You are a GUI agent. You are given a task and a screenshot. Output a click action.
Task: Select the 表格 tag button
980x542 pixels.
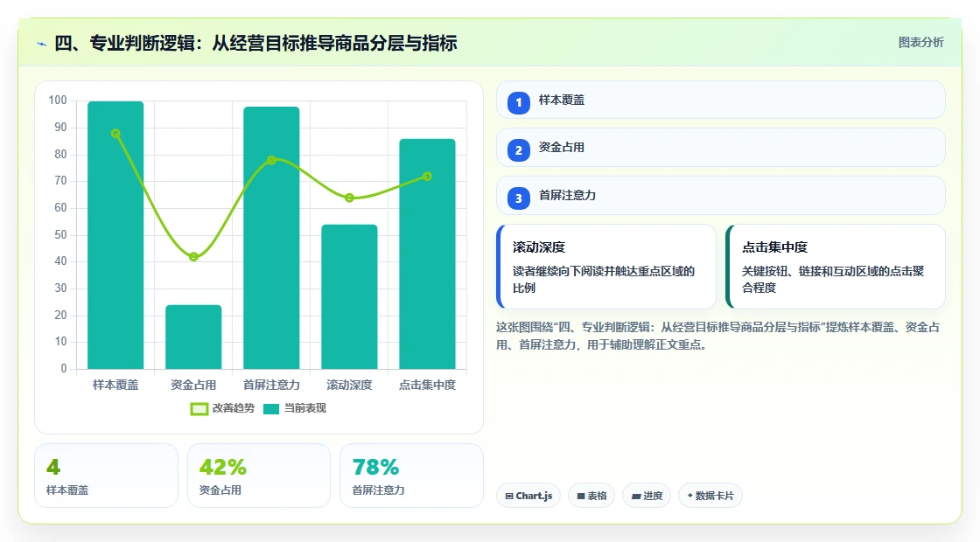(x=591, y=496)
